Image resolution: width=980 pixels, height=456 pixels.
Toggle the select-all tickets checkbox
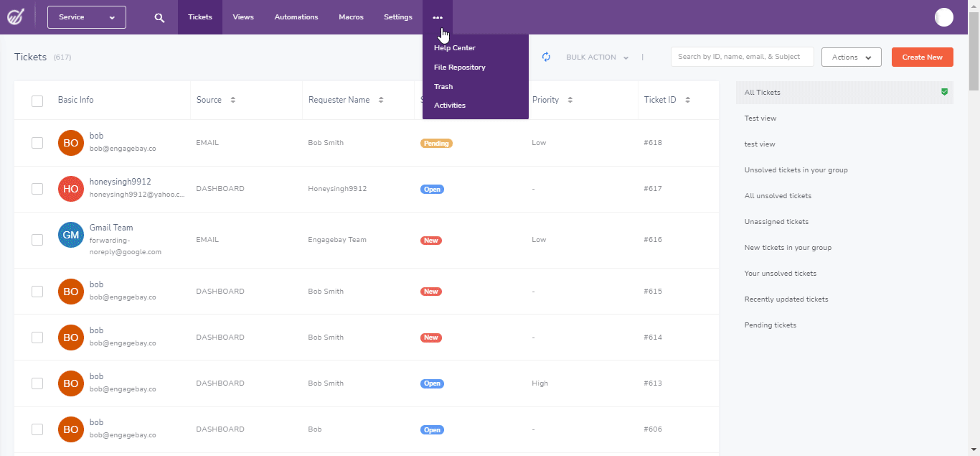coord(37,101)
